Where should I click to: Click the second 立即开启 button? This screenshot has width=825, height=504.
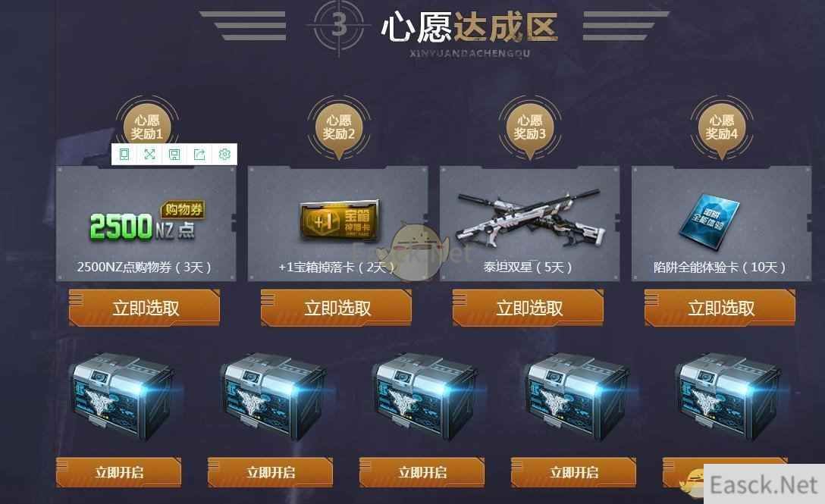coord(271,472)
